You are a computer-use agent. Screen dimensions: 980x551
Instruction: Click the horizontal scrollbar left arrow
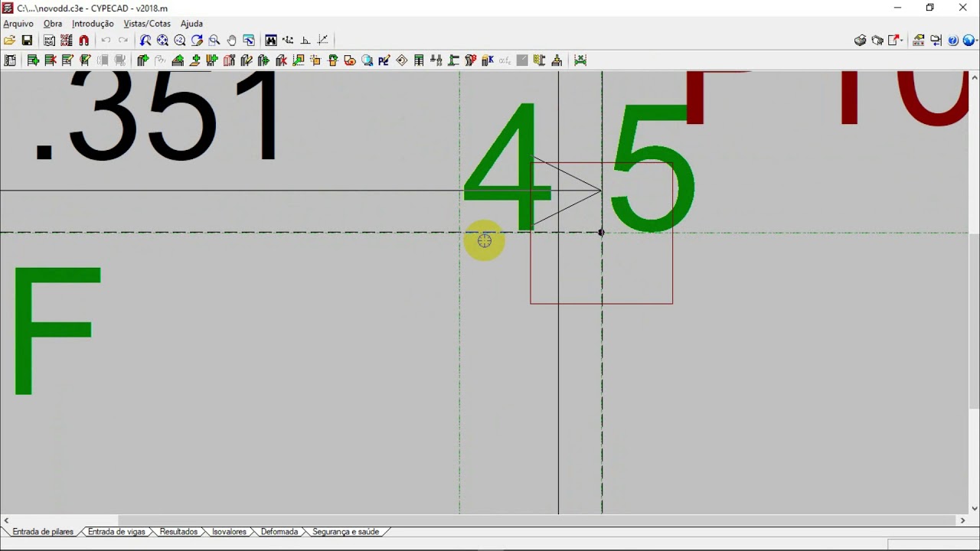[x=6, y=520]
